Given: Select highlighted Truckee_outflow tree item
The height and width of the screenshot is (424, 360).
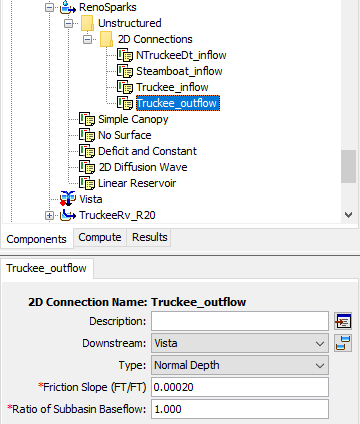Looking at the screenshot, I should 178,103.
